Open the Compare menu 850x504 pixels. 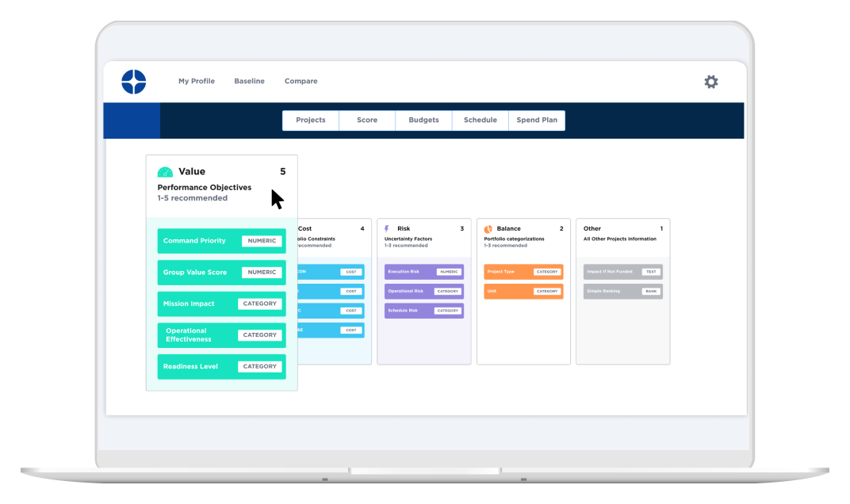click(301, 81)
